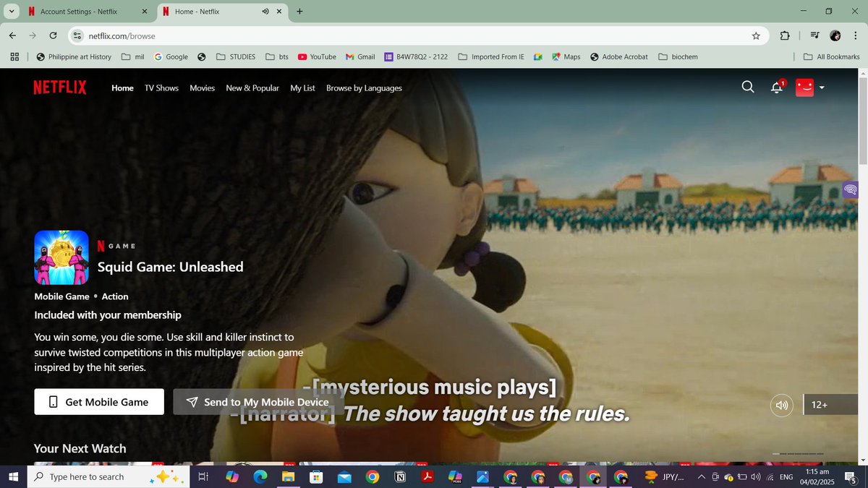Click the Squid Game: Unleashed game icon
Image resolution: width=868 pixels, height=488 pixels.
(61, 257)
